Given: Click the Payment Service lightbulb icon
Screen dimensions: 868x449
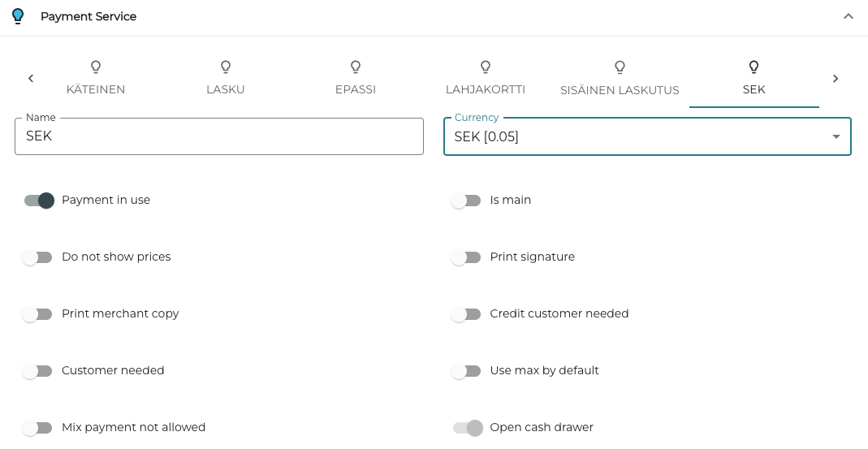Looking at the screenshot, I should (x=18, y=16).
